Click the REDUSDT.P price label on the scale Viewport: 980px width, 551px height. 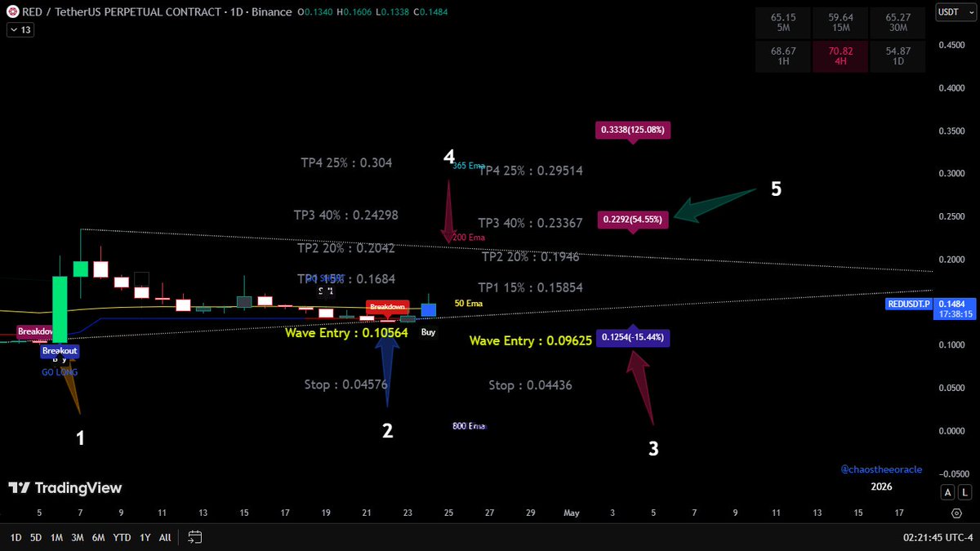[909, 304]
